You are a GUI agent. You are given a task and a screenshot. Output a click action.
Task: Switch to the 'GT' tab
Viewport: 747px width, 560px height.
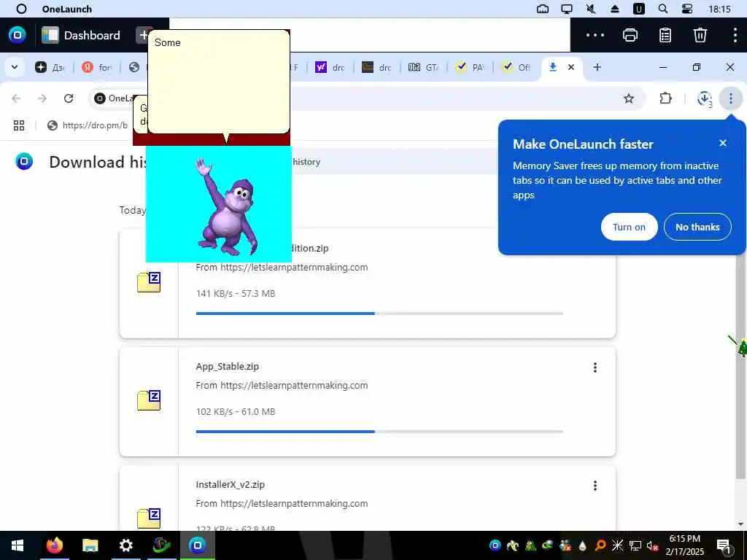coord(424,68)
